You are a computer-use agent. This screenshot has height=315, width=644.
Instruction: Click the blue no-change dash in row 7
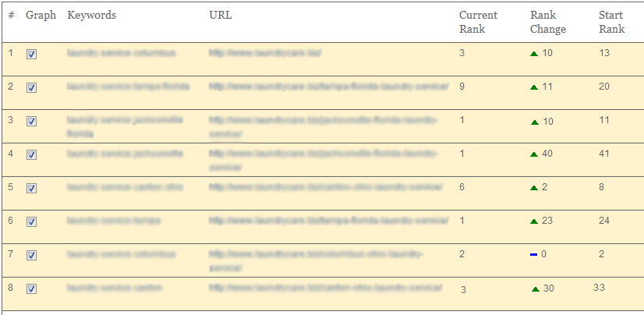tap(533, 255)
